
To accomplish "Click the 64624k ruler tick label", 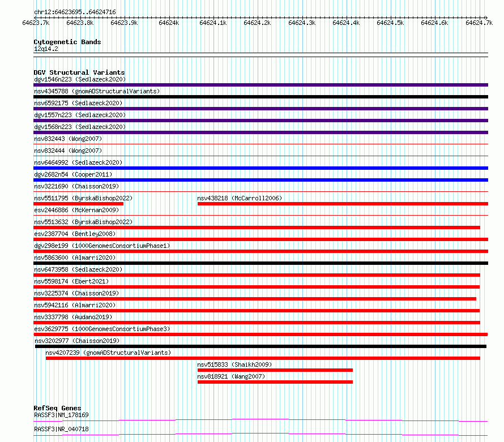I will point(169,23).
